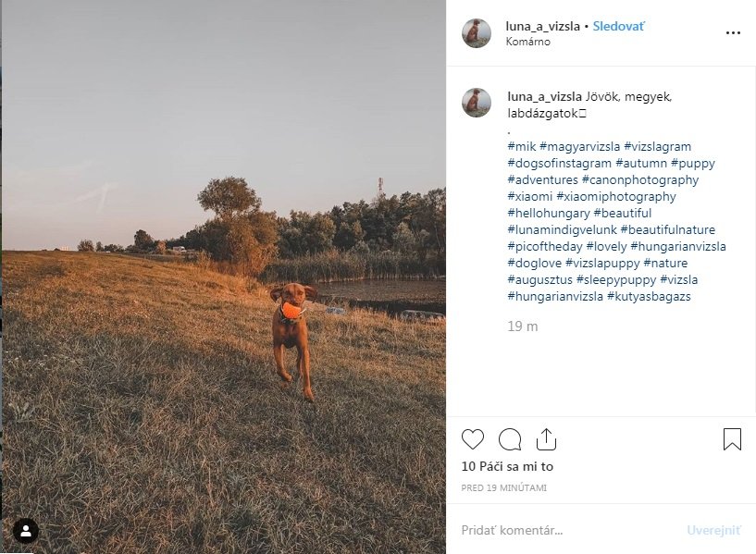Click the avatar beside the caption
This screenshot has width=756, height=554.
(x=477, y=103)
